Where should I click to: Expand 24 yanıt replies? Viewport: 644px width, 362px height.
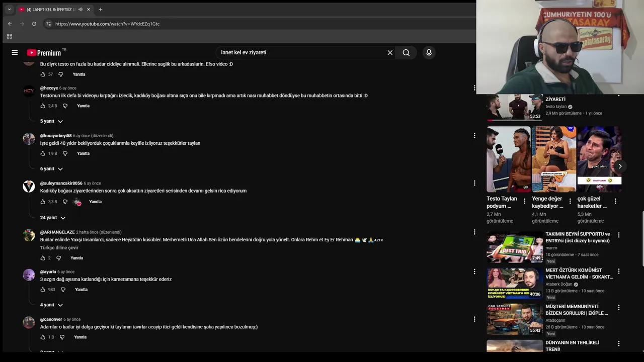point(53,218)
